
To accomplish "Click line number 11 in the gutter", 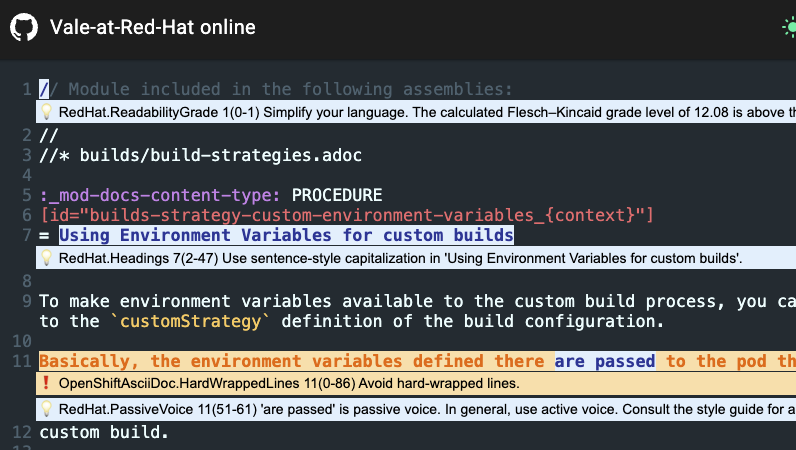I will click(x=22, y=361).
